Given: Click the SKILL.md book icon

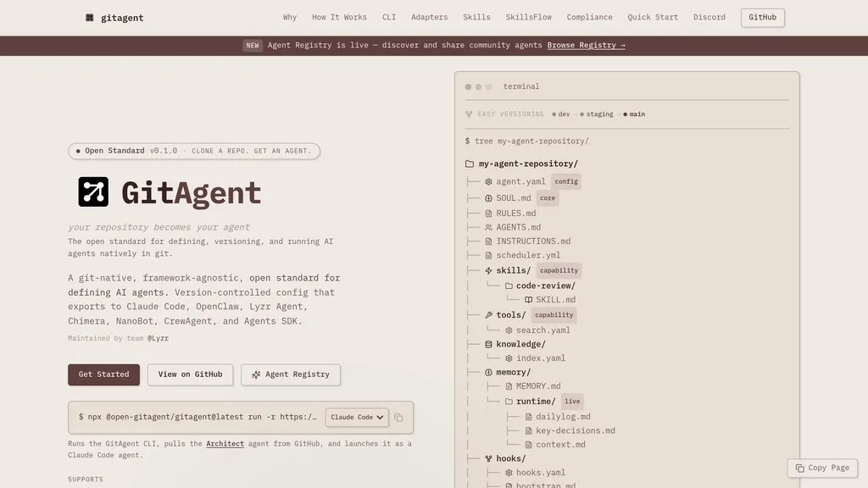Looking at the screenshot, I should 528,300.
